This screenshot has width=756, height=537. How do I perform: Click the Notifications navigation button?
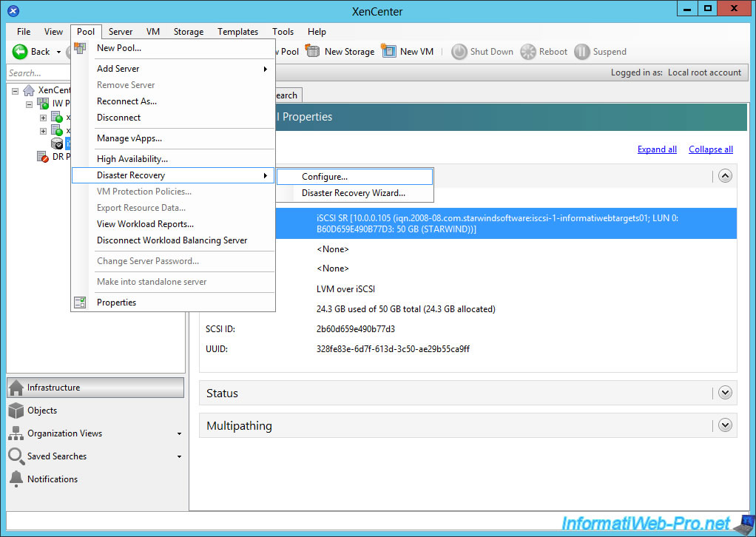point(95,479)
